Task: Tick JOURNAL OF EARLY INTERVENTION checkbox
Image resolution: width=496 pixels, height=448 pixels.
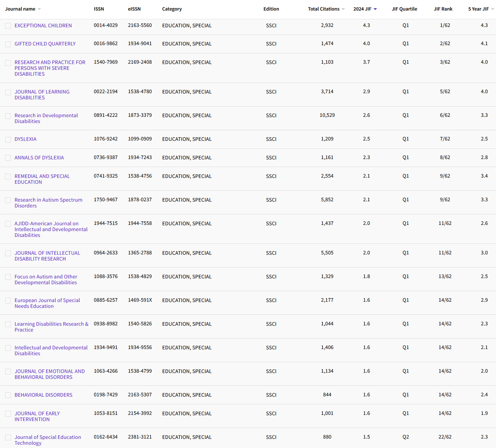Action: 8,414
